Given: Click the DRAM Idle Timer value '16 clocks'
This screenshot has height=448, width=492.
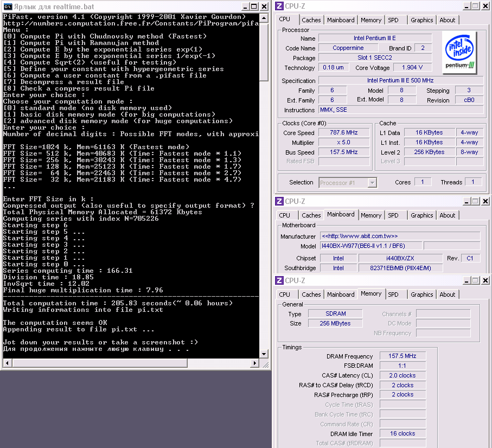Looking at the screenshot, I should coord(402,433).
